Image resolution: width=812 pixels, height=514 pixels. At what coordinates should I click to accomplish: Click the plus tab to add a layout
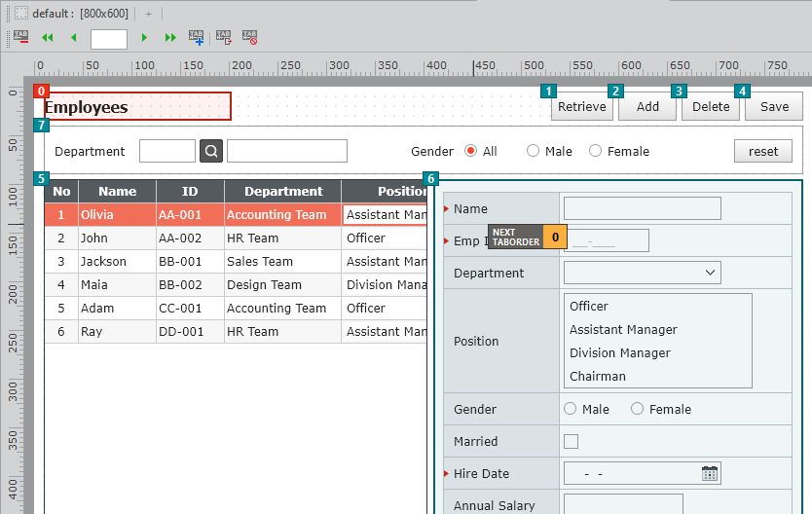[x=149, y=14]
